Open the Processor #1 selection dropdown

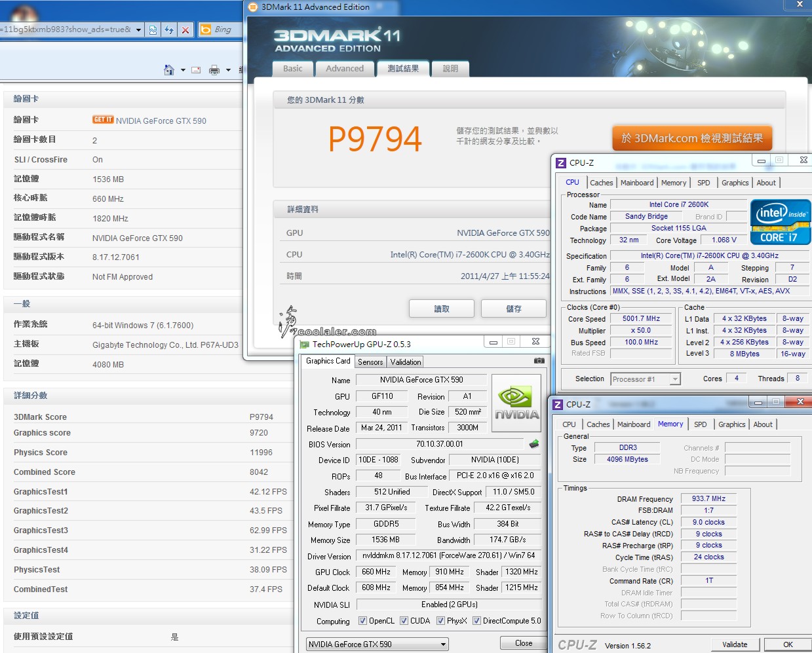click(x=646, y=379)
